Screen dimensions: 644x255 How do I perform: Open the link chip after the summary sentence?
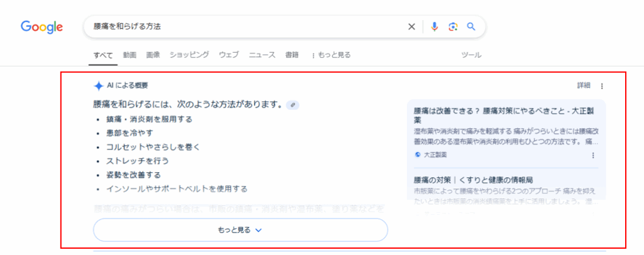(293, 105)
